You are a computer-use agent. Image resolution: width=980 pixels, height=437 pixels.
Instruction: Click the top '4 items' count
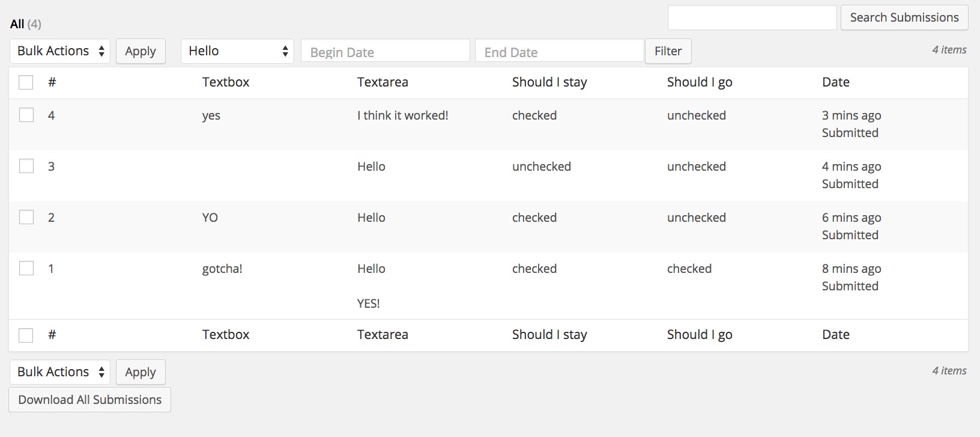[949, 50]
